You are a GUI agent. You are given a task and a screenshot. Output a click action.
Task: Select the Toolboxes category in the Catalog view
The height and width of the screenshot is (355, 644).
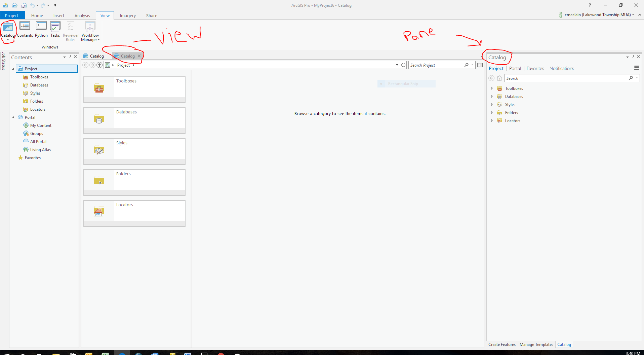point(134,89)
